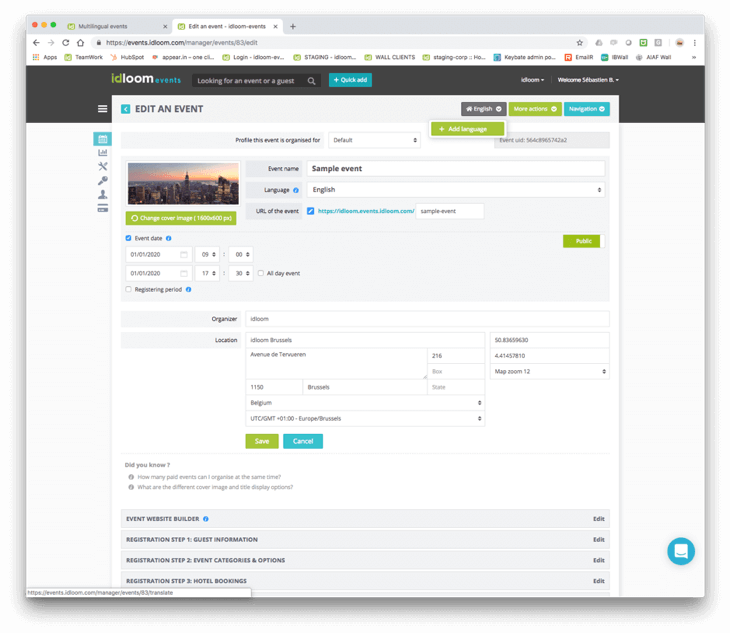The image size is (730, 633).
Task: Tick the Registering period checkbox
Action: (x=129, y=289)
